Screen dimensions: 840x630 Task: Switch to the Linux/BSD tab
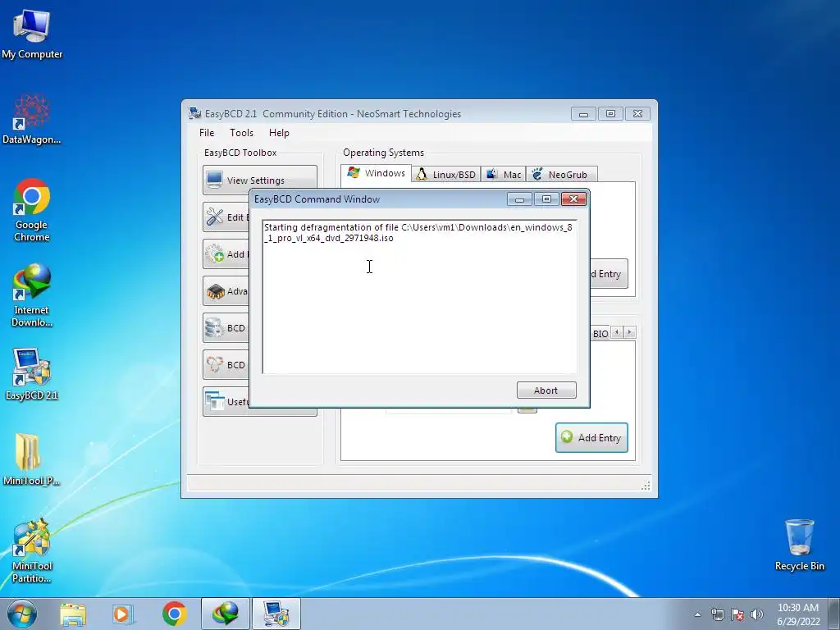pos(446,175)
